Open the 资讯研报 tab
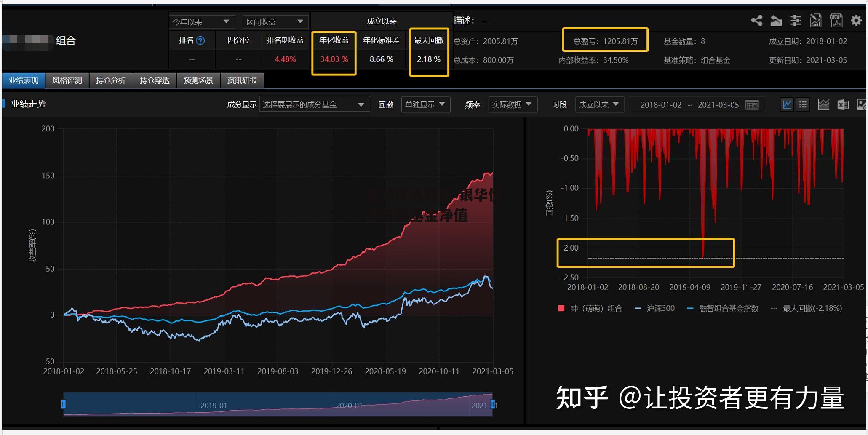This screenshot has height=435, width=868. 242,80
